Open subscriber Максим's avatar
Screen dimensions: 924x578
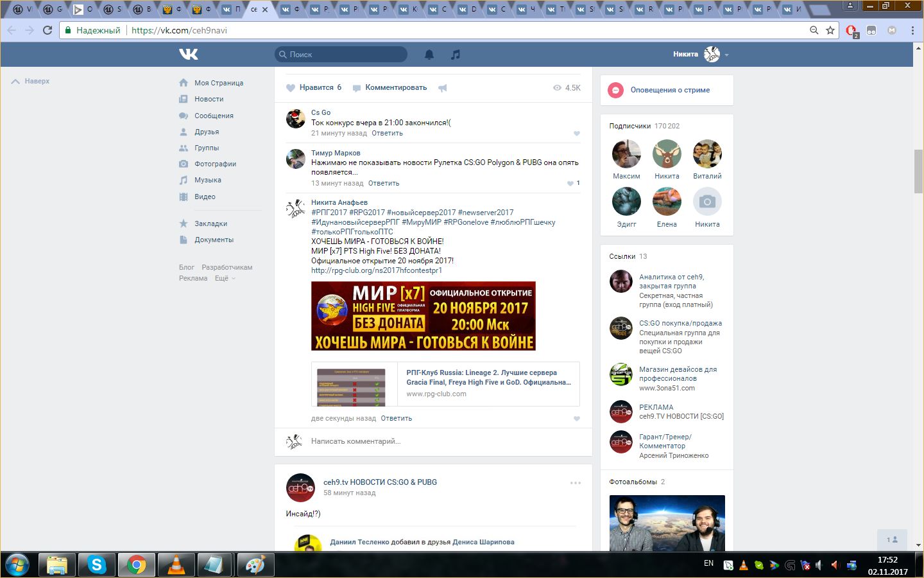tap(626, 154)
